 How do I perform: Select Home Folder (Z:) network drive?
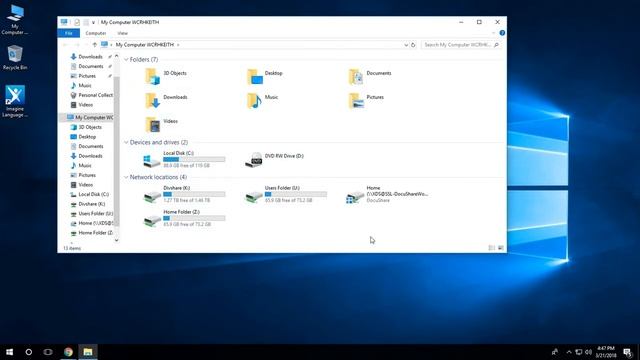tap(184, 218)
